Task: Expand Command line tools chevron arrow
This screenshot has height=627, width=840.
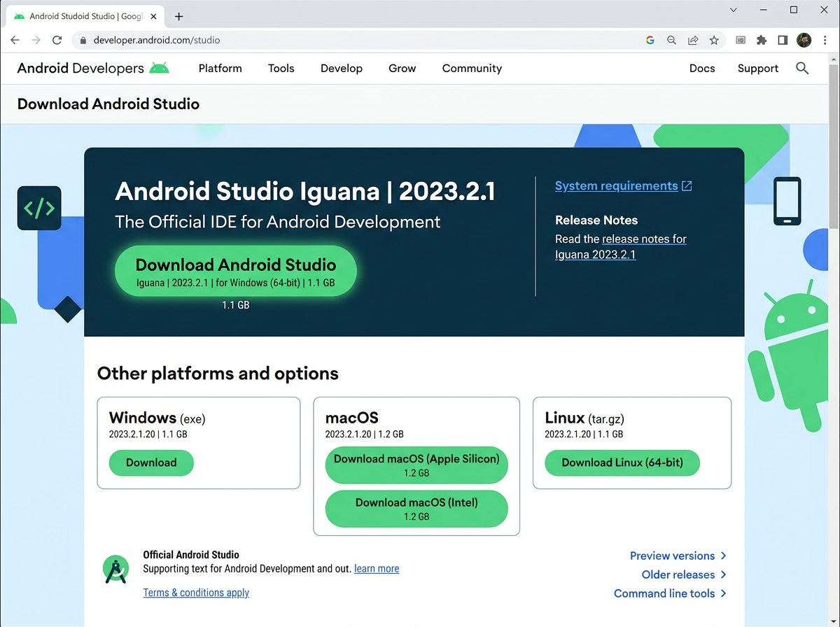Action: click(x=724, y=593)
